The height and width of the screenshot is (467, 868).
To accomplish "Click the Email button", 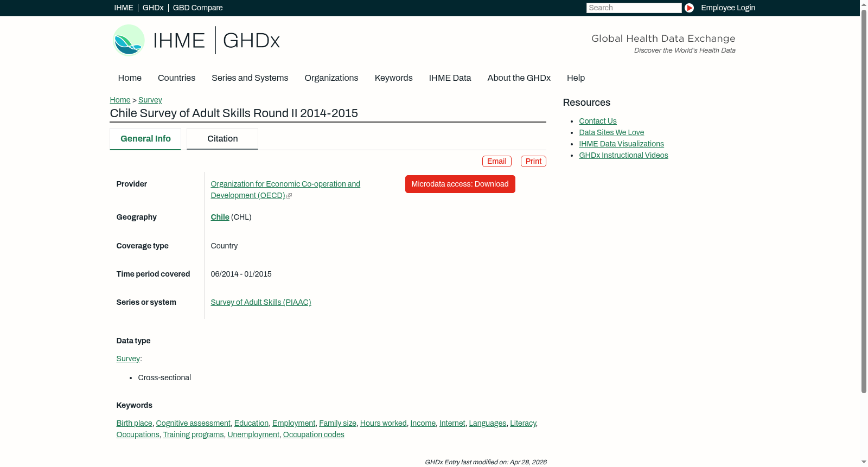I will coord(497,162).
